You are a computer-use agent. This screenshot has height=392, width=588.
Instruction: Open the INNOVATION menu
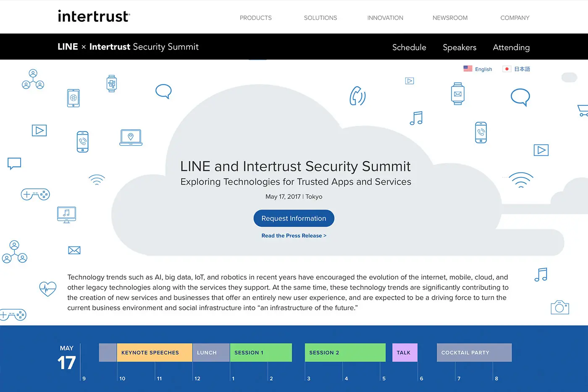(385, 18)
